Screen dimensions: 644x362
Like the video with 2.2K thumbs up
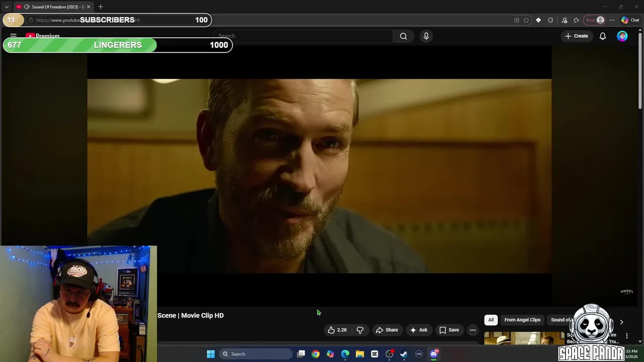click(x=338, y=330)
